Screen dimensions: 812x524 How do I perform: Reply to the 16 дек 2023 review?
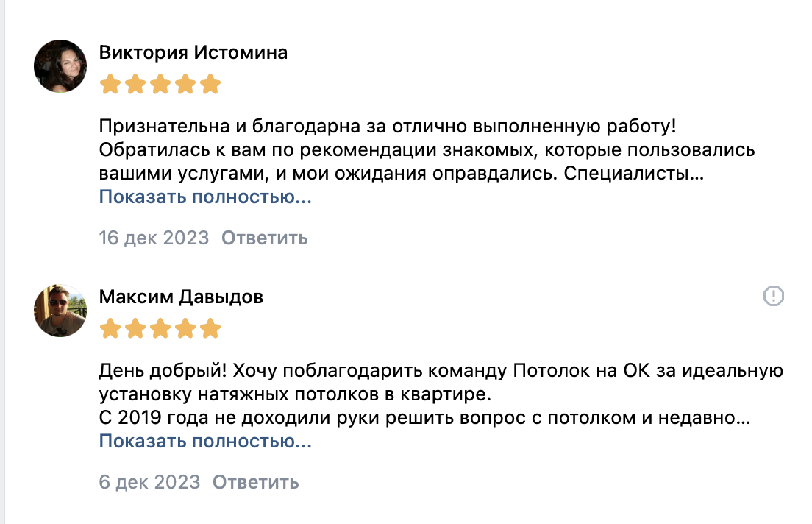[264, 238]
